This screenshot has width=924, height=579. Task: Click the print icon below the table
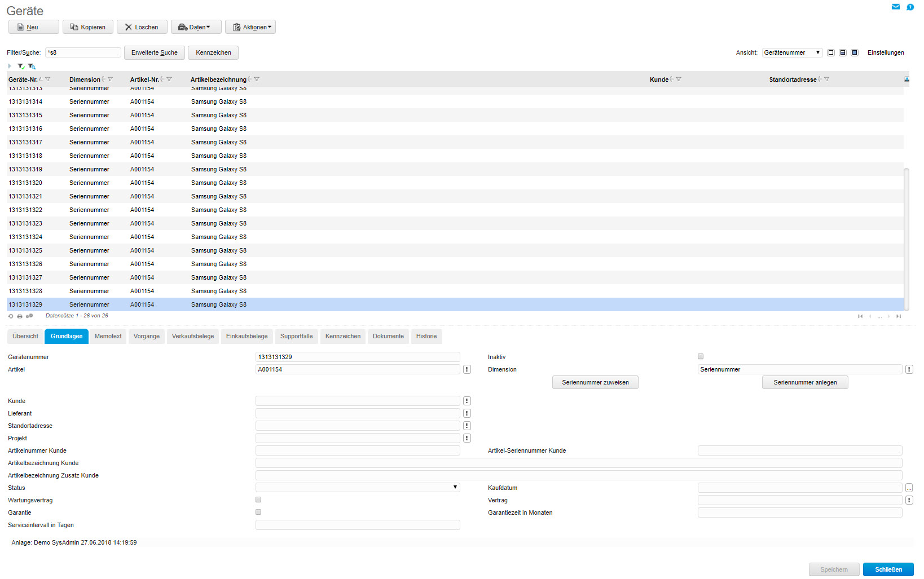pos(20,316)
